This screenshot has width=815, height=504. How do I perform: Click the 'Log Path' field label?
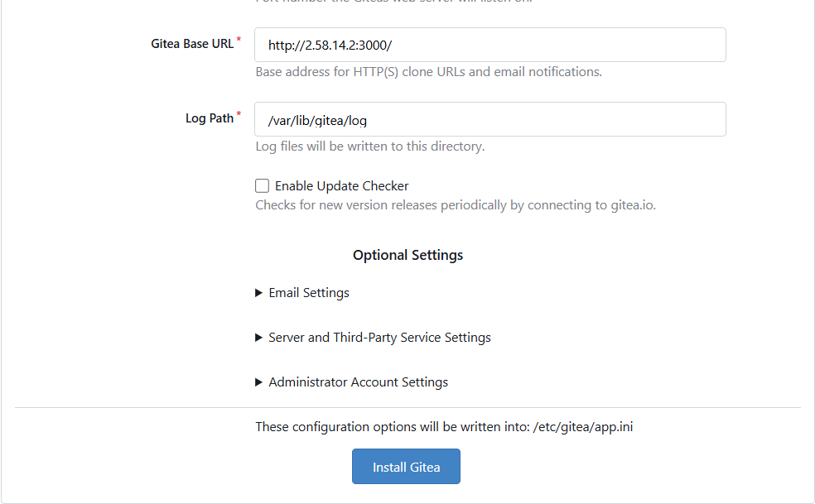tap(210, 118)
